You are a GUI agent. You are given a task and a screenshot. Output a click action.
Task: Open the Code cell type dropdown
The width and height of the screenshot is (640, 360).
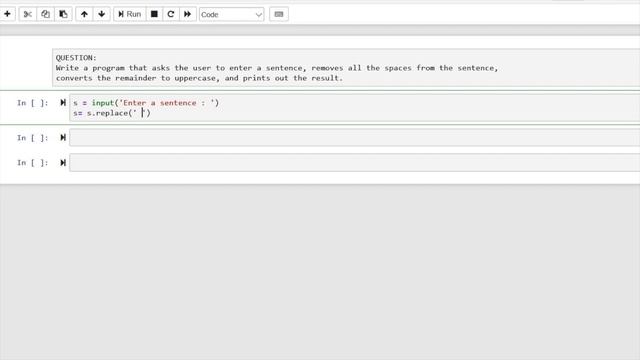pyautogui.click(x=231, y=15)
